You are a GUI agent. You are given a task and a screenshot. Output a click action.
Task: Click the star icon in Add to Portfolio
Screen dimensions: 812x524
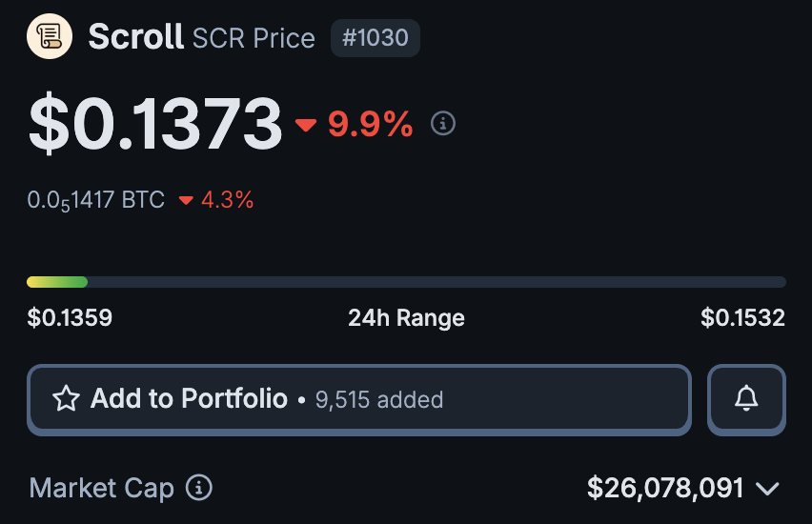66,399
